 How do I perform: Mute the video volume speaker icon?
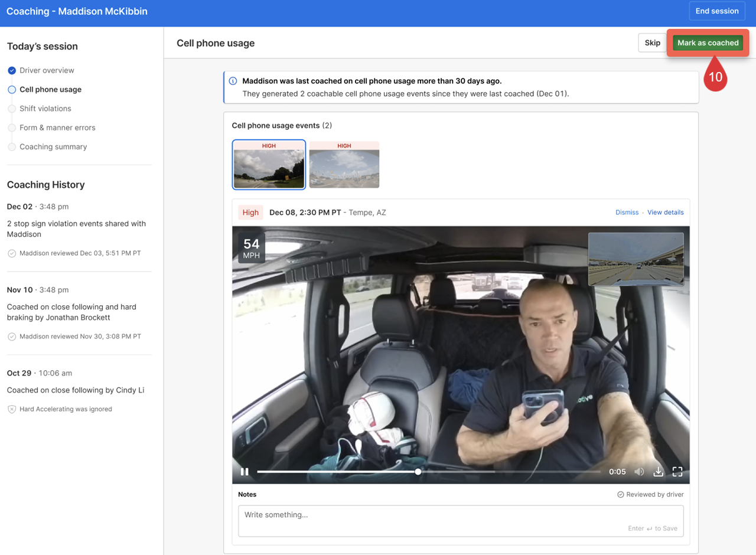[639, 472]
